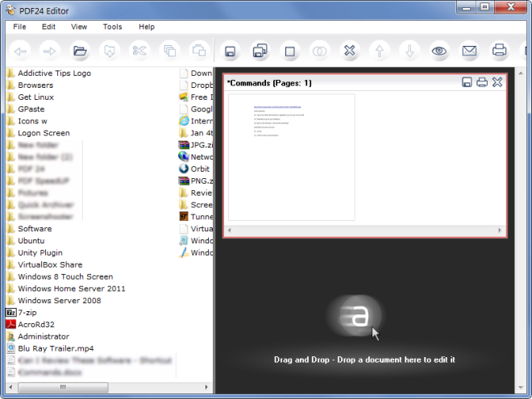Click the forward arrow toolbar icon
This screenshot has height=399, width=532.
pos(50,52)
